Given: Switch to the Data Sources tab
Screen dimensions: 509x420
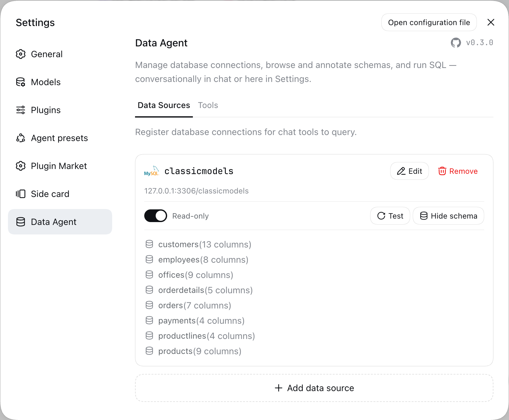Looking at the screenshot, I should click(164, 105).
